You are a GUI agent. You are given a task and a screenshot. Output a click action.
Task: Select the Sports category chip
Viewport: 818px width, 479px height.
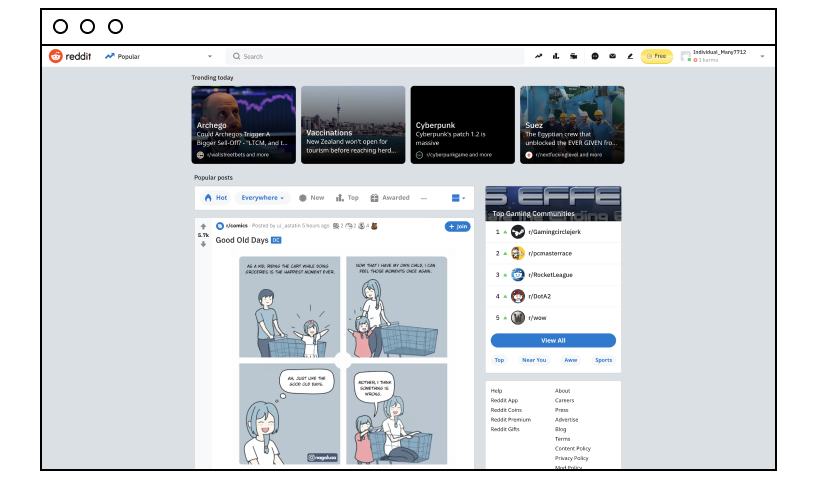[x=604, y=360]
